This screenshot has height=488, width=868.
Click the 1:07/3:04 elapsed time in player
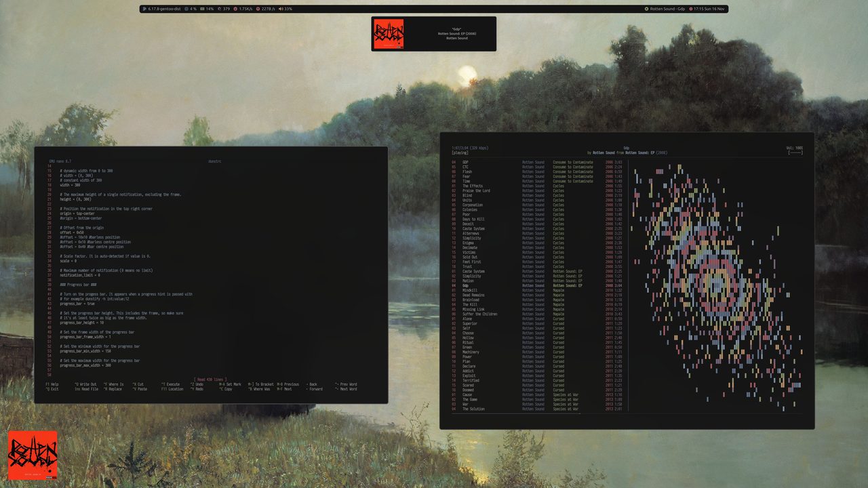pos(460,148)
